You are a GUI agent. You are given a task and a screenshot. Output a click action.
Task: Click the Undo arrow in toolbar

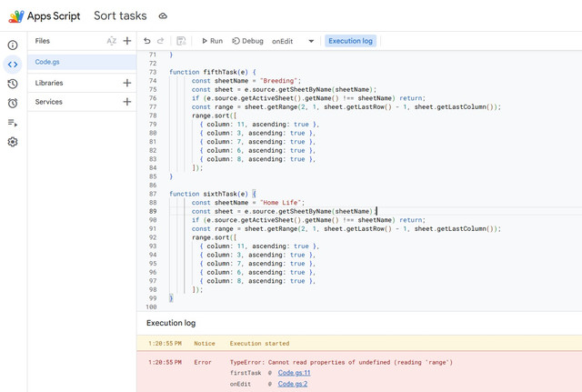147,41
